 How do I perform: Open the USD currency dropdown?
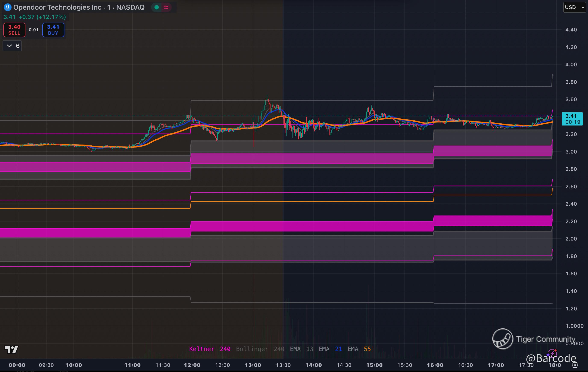pyautogui.click(x=574, y=7)
